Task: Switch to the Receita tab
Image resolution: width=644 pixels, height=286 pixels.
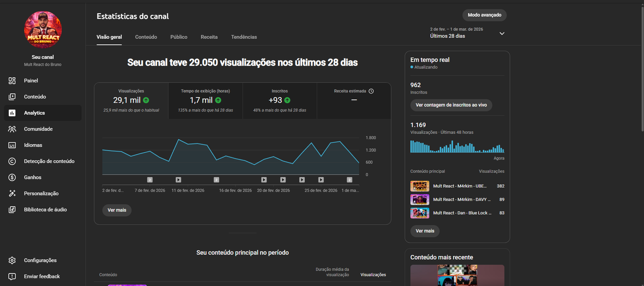Action: (x=209, y=37)
